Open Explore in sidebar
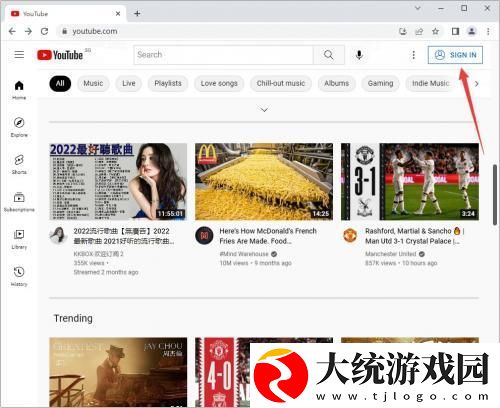Viewport: 500px width, 408px height. point(19,127)
